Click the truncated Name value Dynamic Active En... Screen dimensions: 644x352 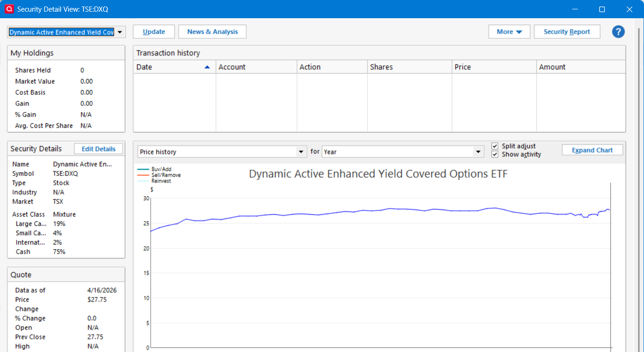[83, 164]
